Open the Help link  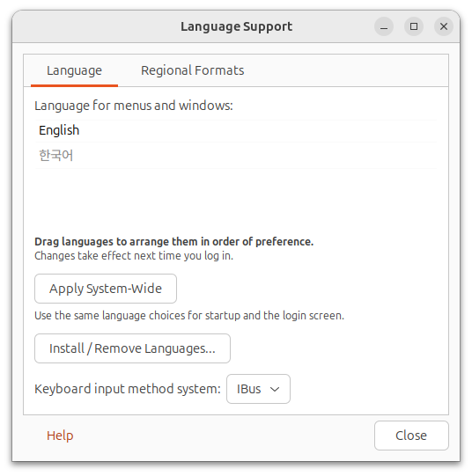click(60, 436)
